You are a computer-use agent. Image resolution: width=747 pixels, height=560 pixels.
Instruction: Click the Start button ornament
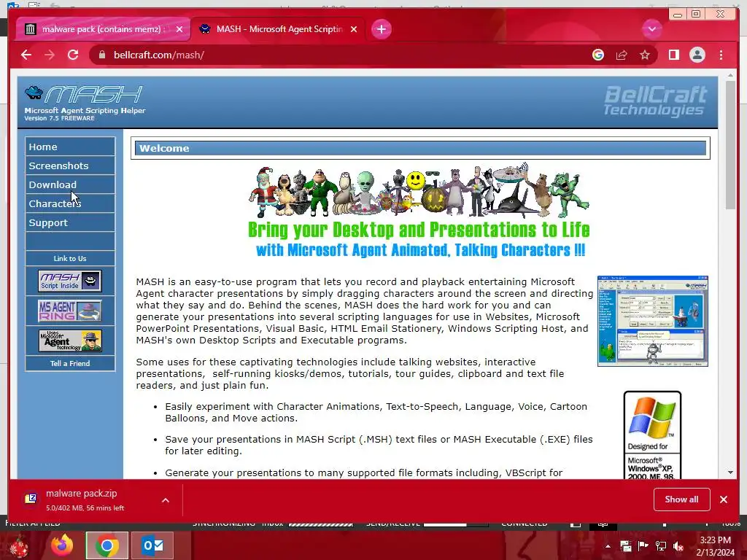click(x=19, y=546)
